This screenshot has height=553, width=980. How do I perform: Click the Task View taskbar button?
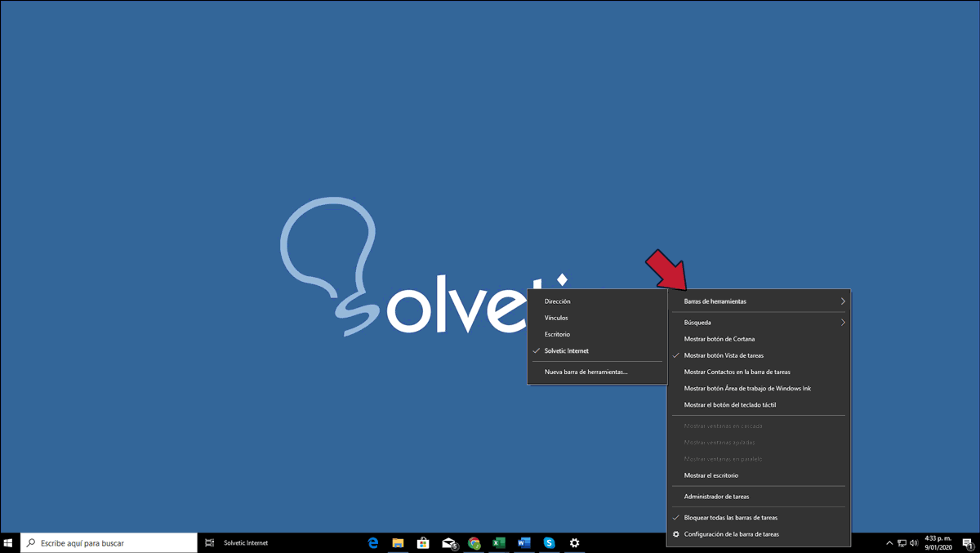click(210, 542)
